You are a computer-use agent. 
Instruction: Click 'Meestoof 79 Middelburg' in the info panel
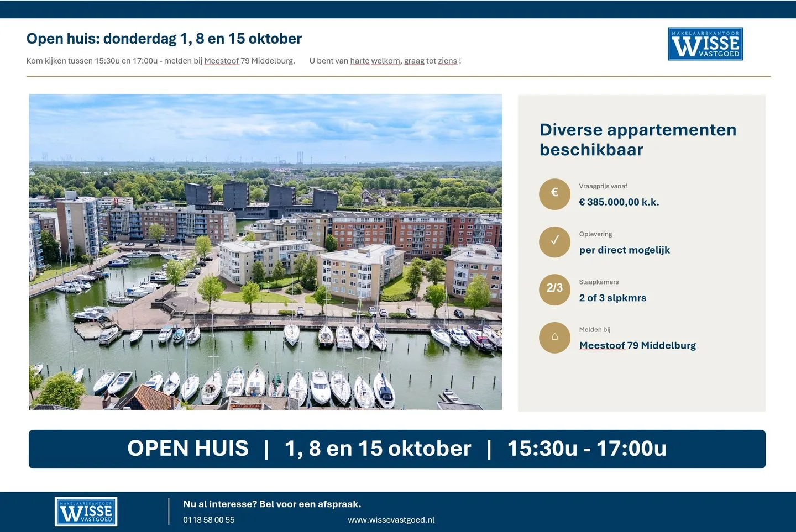637,346
